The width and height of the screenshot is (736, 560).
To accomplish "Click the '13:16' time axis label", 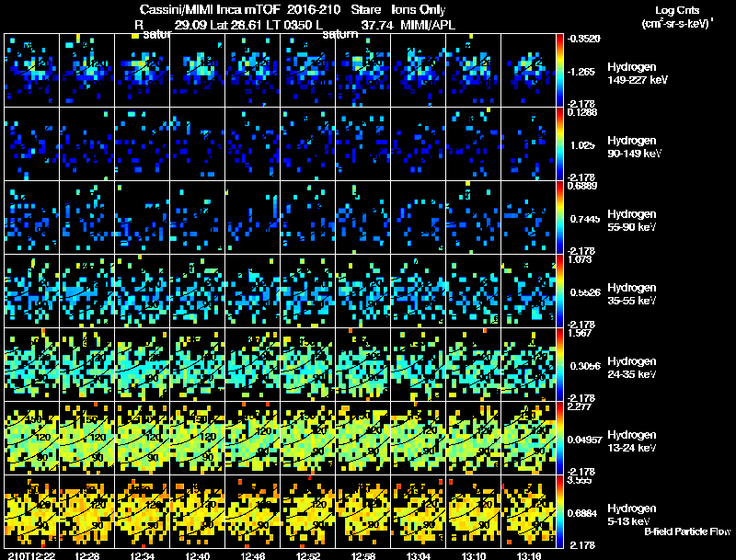I will 529,555.
